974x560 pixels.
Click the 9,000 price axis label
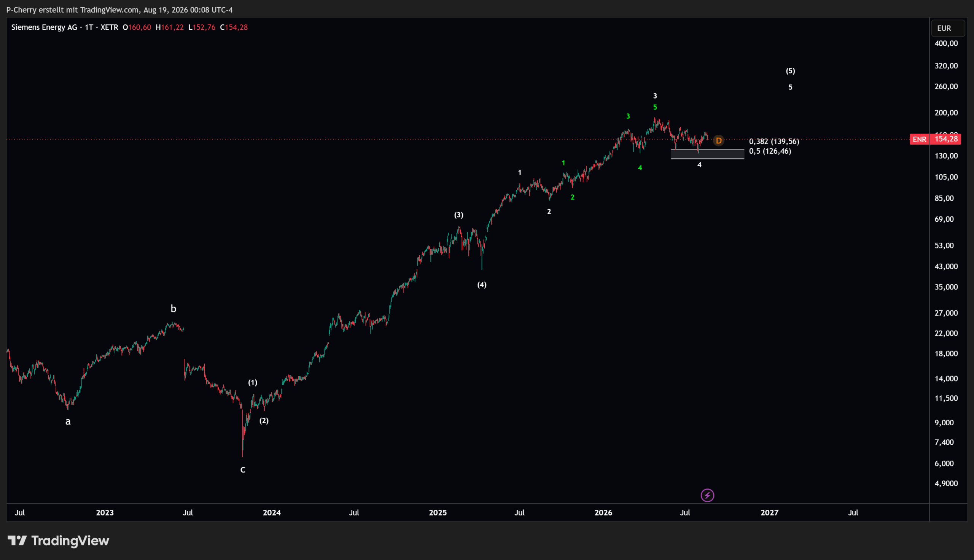point(944,423)
